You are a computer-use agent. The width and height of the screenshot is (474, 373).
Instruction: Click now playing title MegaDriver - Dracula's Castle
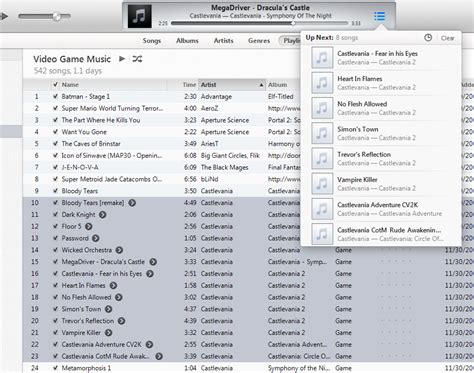[x=260, y=8]
